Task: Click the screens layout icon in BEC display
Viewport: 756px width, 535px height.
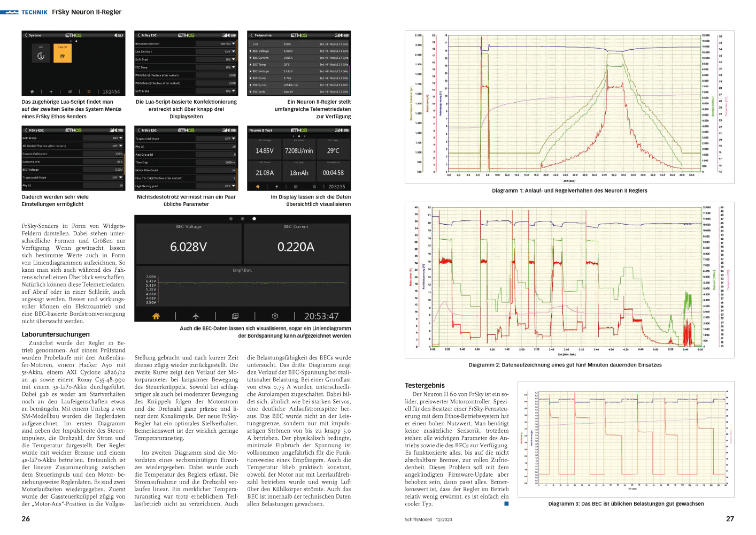Action: click(x=235, y=316)
